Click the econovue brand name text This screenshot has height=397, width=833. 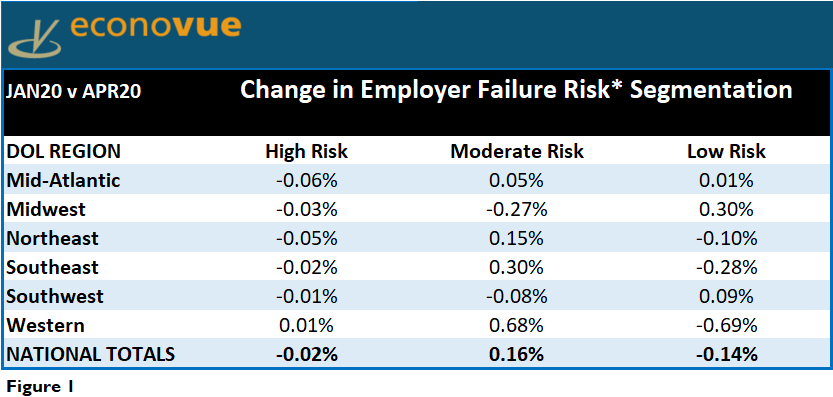[155, 27]
